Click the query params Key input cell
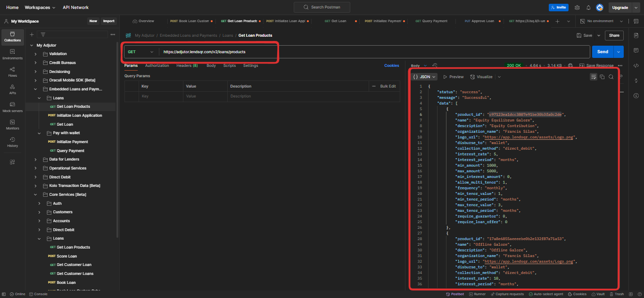This screenshot has height=298, width=644. pos(161,96)
